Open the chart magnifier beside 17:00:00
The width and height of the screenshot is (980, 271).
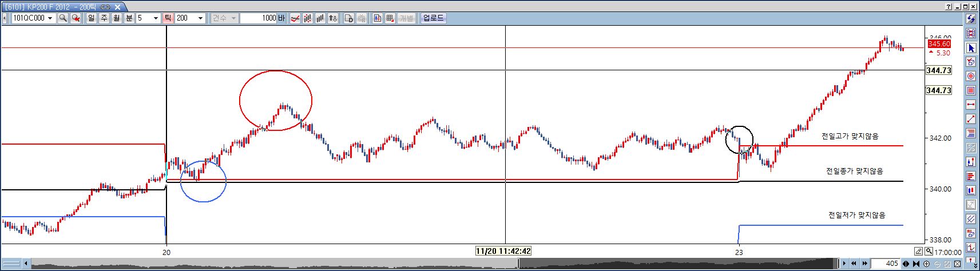pyautogui.click(x=929, y=251)
